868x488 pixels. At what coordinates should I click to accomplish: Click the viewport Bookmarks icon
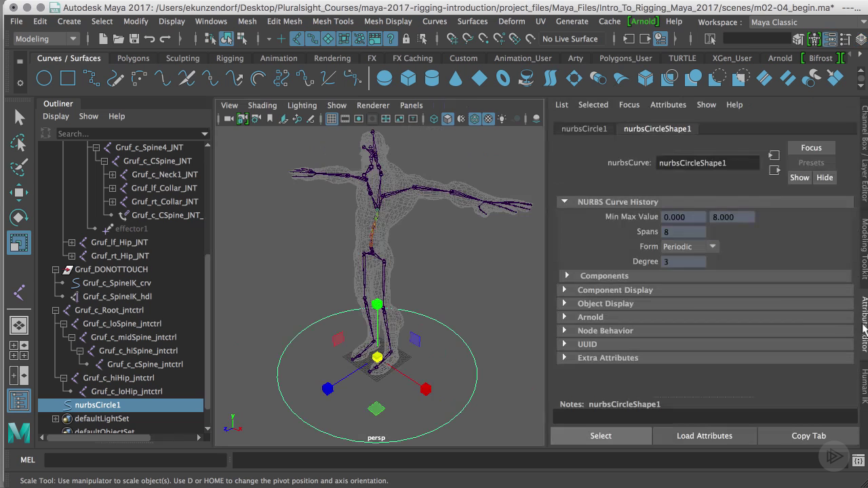(270, 119)
